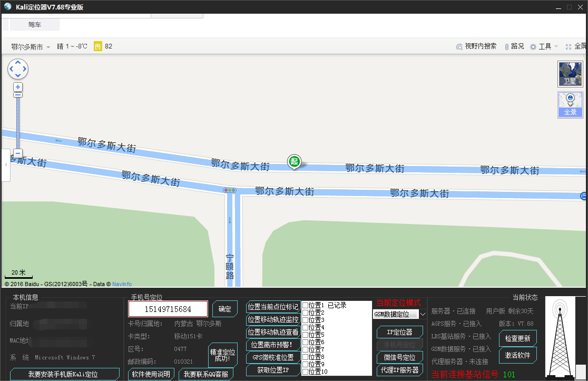
Task: Click the 激活软件 button
Action: click(517, 355)
